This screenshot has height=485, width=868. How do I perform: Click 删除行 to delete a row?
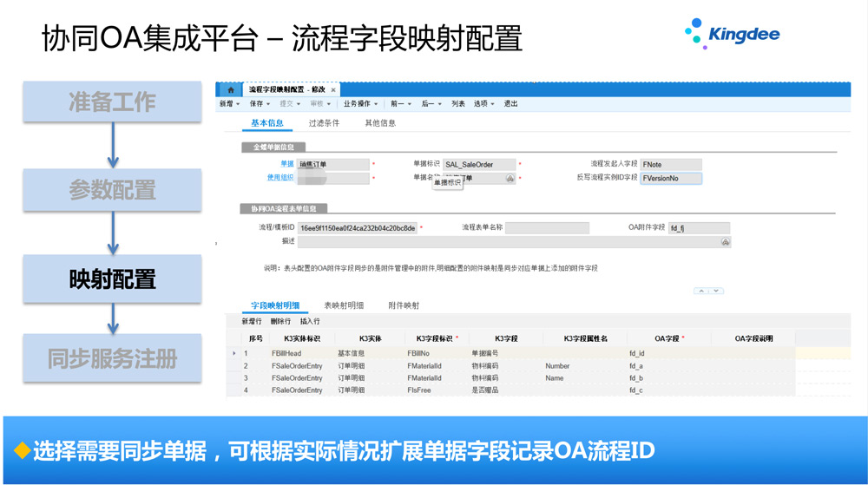coord(280,321)
